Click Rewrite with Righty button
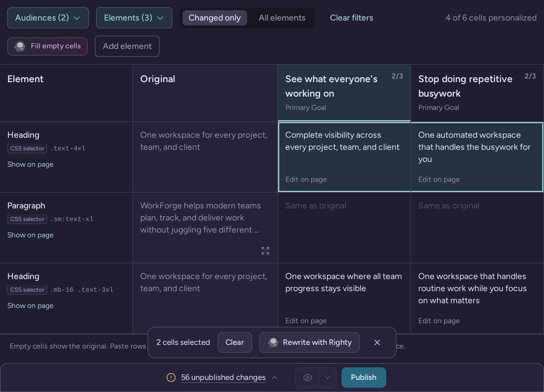The height and width of the screenshot is (392, 544). click(309, 342)
